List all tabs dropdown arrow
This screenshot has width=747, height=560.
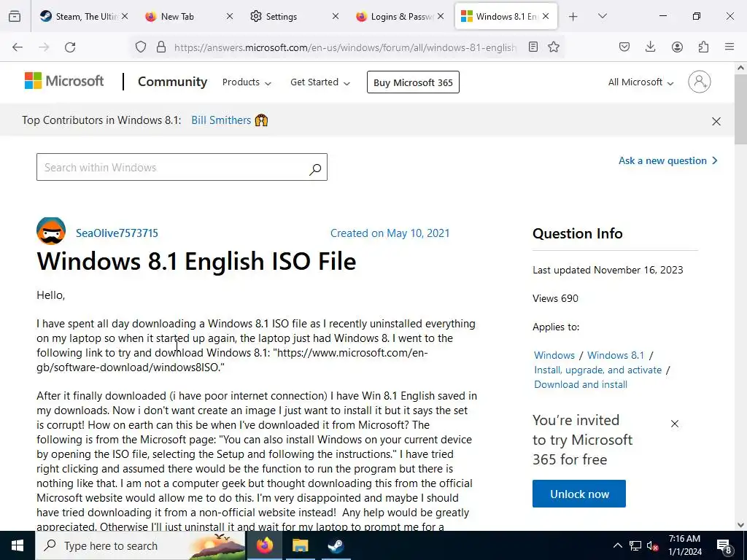[603, 16]
